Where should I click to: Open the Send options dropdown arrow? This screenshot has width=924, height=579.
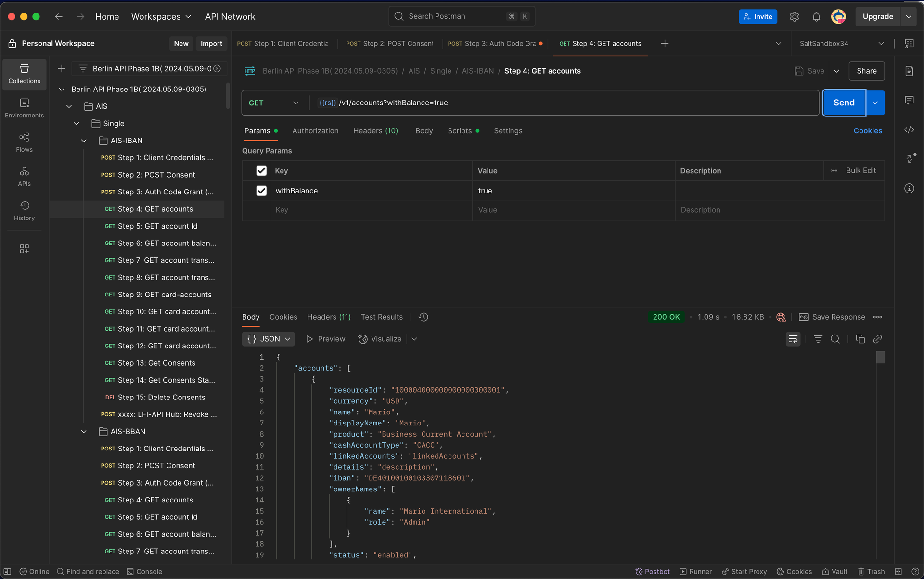(x=875, y=103)
